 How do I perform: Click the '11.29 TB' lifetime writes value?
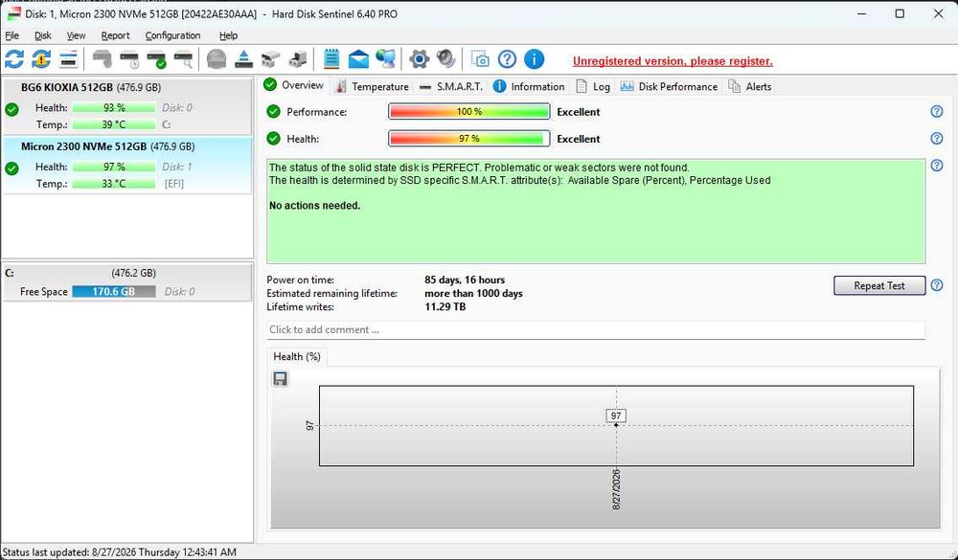click(x=445, y=307)
